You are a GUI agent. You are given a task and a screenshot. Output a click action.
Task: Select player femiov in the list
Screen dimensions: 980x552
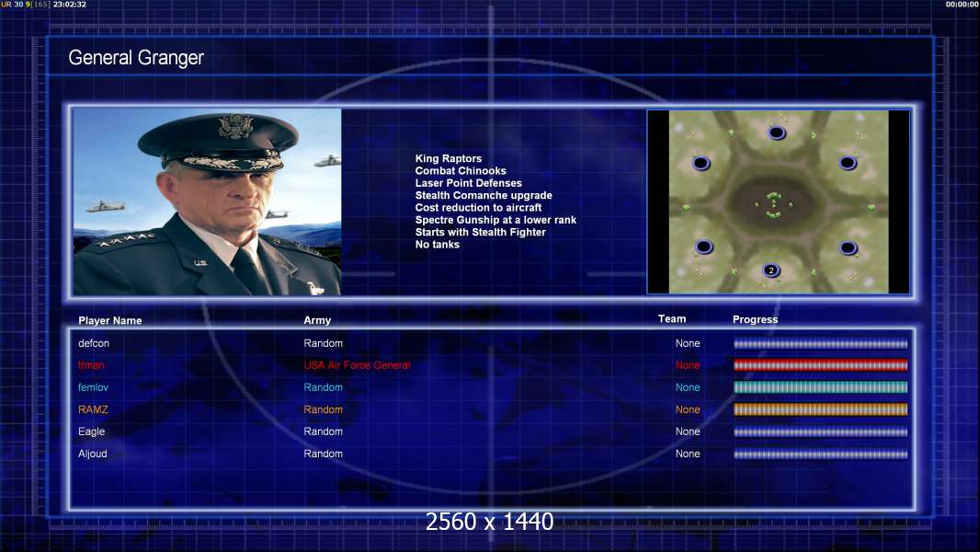93,387
